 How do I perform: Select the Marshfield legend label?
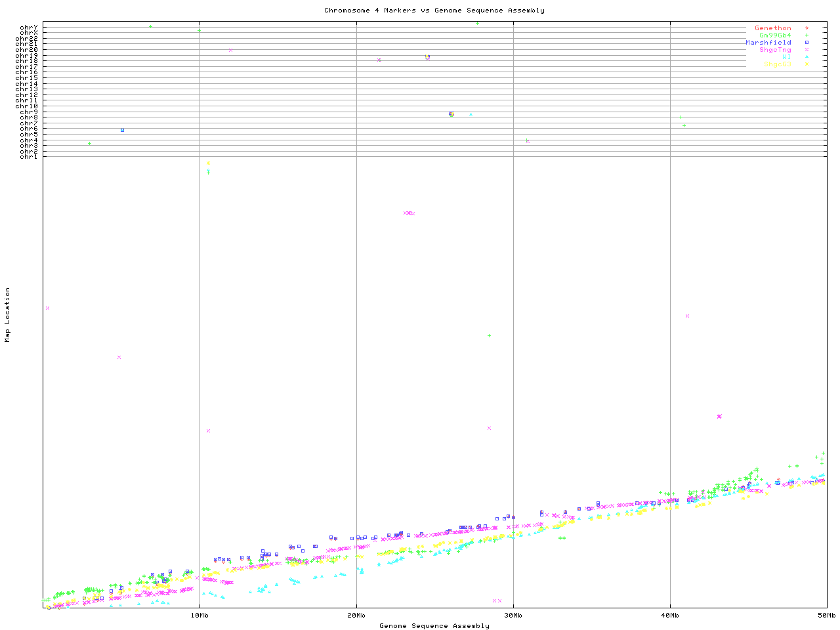click(x=768, y=43)
